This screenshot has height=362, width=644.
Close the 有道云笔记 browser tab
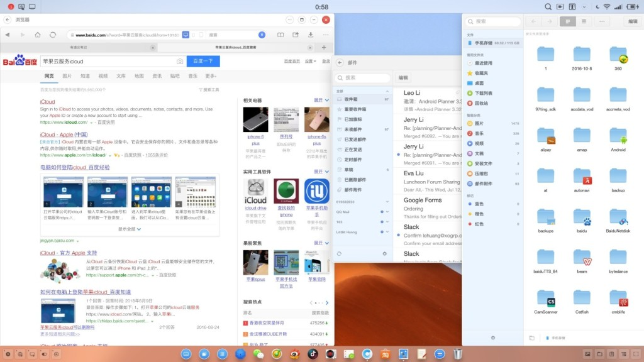pos(152,48)
